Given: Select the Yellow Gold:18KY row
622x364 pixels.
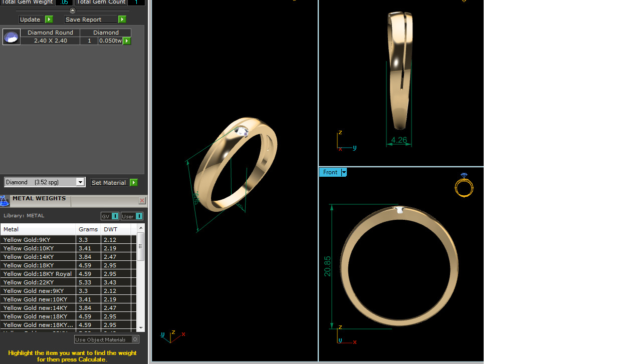Looking at the screenshot, I should (x=69, y=265).
